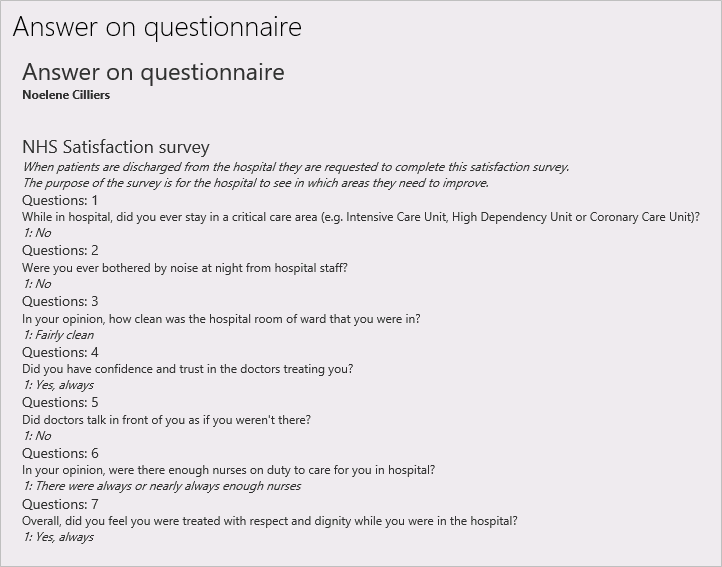Click the Questions: 2 label
This screenshot has width=722, height=567.
60,251
